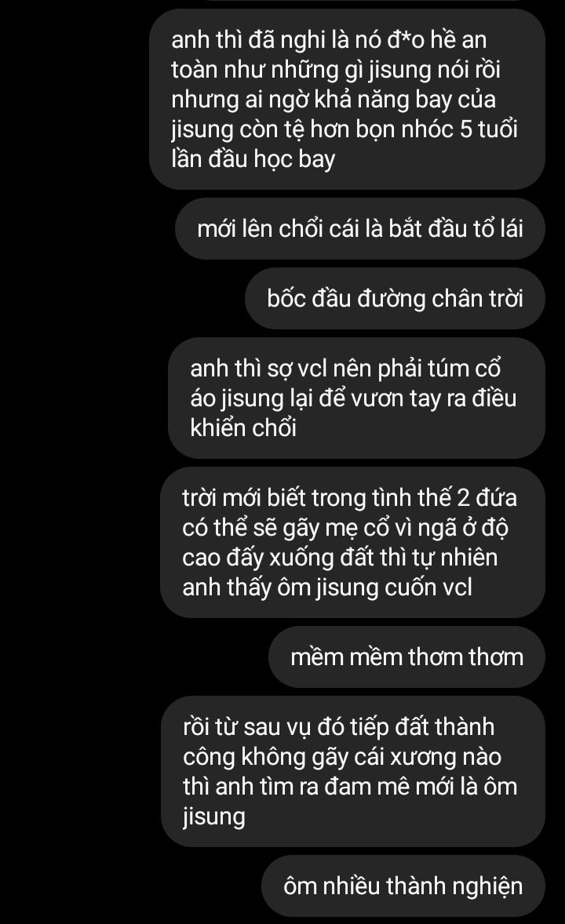Viewport: 565px width, 924px height.
Task: Click the line "lần đầu học bay"
Action: pyautogui.click(x=253, y=159)
